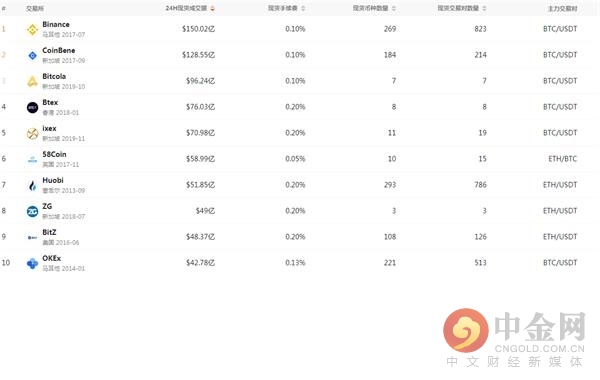Viewport: 600px width, 380px height.
Task: Click the 58Coin logo icon
Action: coord(32,160)
